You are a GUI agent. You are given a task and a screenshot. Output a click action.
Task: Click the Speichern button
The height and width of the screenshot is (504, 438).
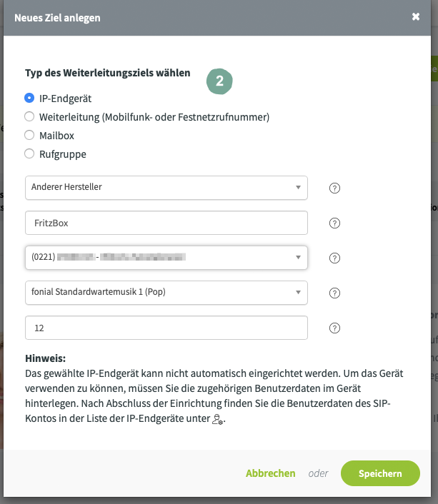pyautogui.click(x=380, y=473)
